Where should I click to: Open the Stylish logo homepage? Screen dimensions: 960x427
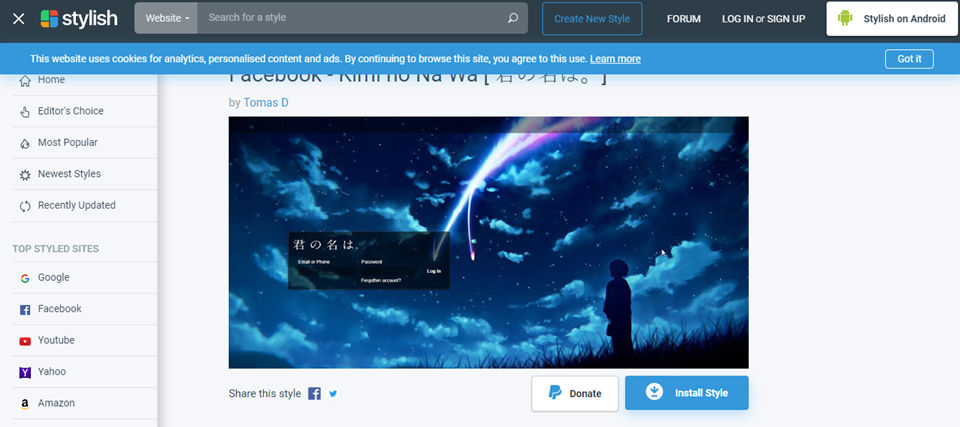[79, 18]
